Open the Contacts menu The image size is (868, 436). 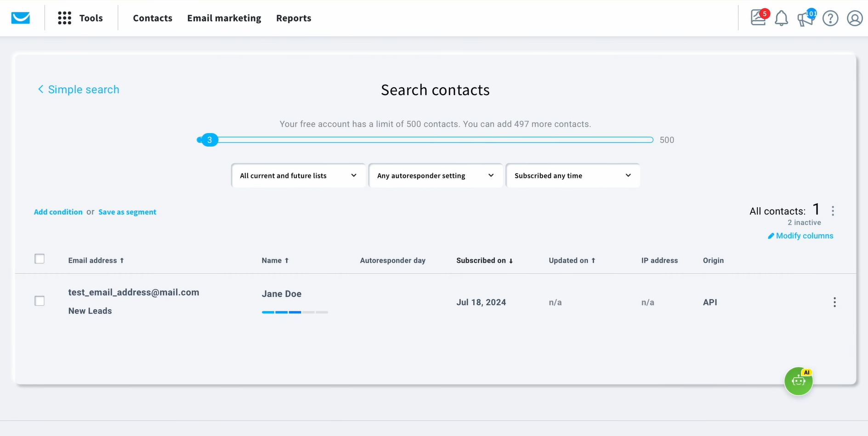(153, 18)
